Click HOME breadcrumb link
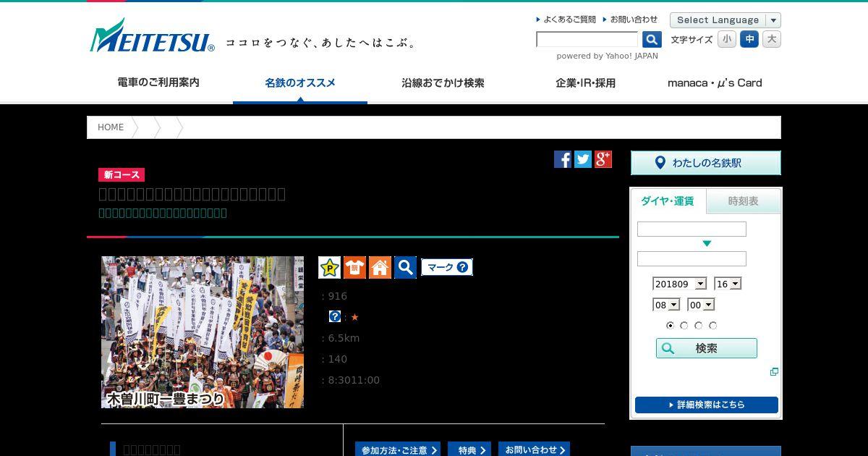Viewport: 868px width, 456px height. [111, 127]
